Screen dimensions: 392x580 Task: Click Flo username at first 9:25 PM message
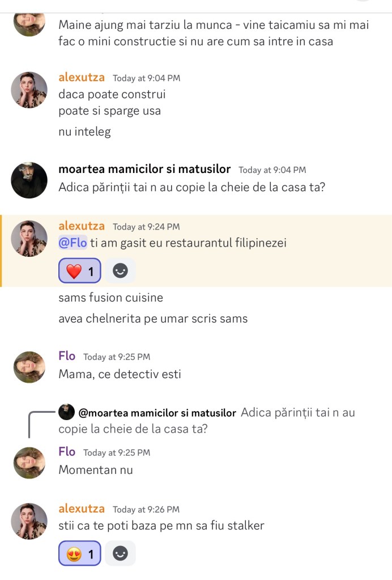pos(67,356)
